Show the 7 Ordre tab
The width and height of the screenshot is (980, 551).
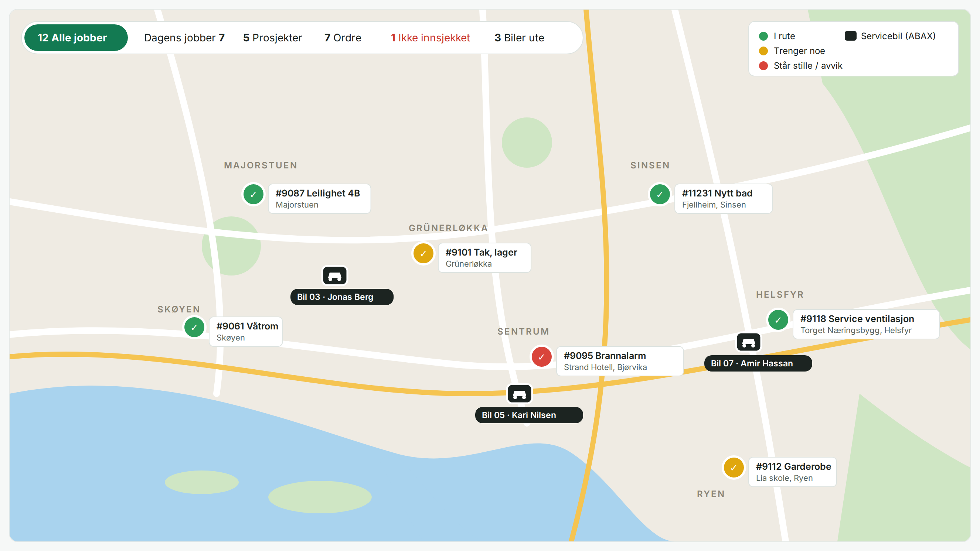[x=343, y=38]
